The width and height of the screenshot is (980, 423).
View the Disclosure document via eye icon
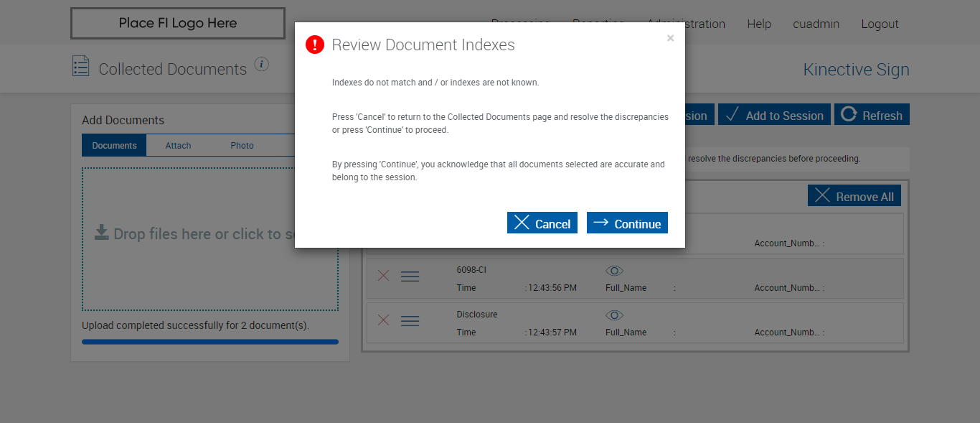click(614, 315)
